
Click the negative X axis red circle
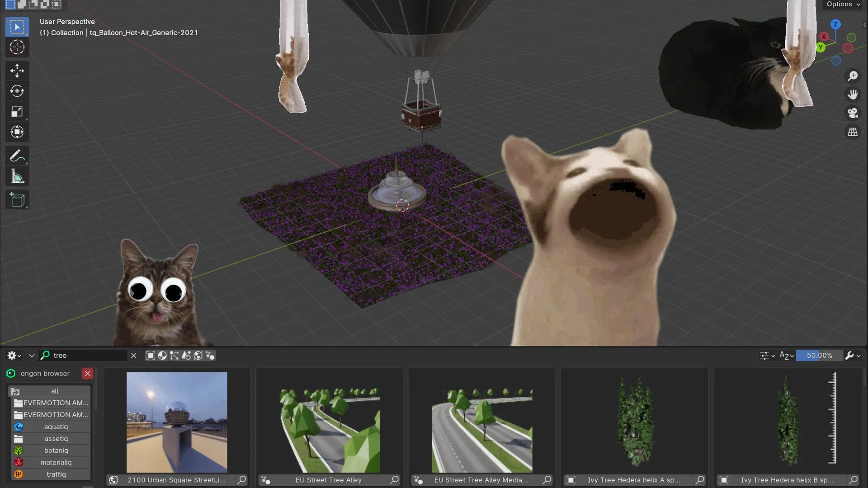point(848,48)
